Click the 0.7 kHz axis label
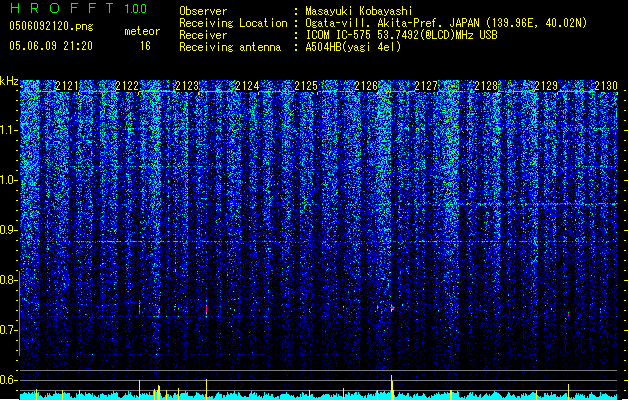This screenshot has height=400, width=629. point(8,330)
